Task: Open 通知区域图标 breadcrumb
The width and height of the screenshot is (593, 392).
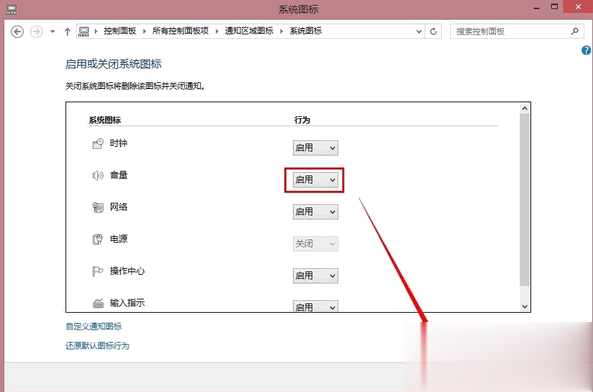Action: tap(249, 31)
